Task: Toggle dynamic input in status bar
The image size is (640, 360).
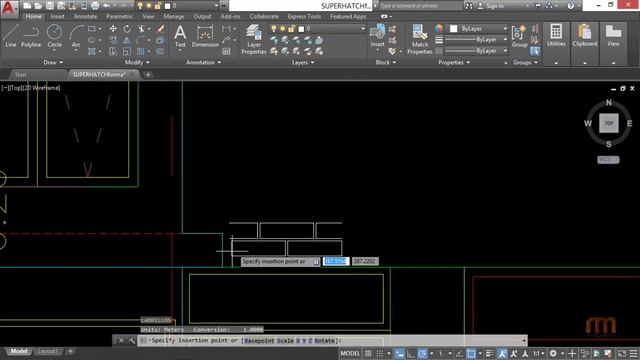Action: tap(400, 353)
